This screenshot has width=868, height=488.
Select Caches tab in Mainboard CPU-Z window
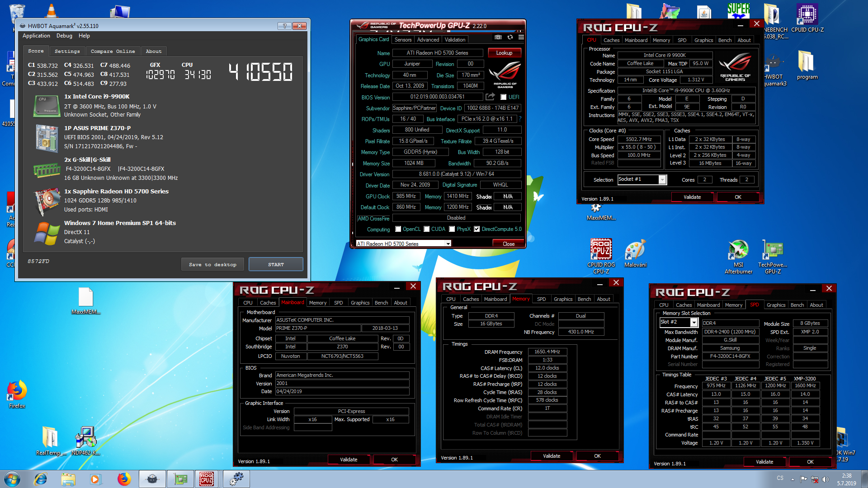(x=268, y=303)
